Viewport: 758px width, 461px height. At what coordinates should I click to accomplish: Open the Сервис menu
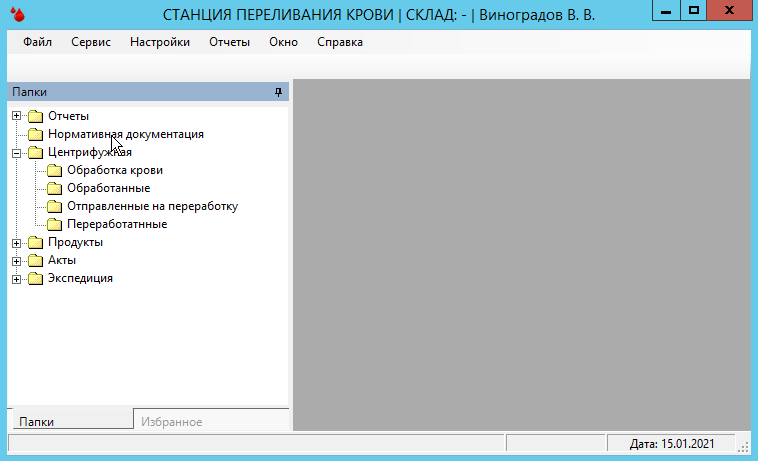pos(91,42)
